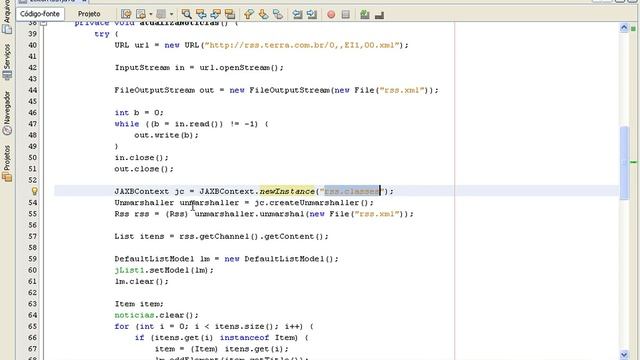The width and height of the screenshot is (640, 360).
Task: Click "out.write(b);" statement
Action: 167,135
